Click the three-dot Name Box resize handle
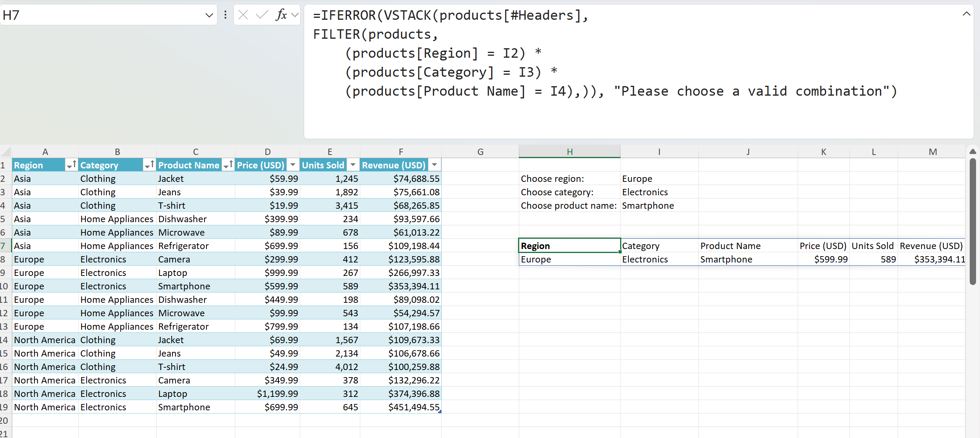This screenshot has width=980, height=438. click(225, 15)
